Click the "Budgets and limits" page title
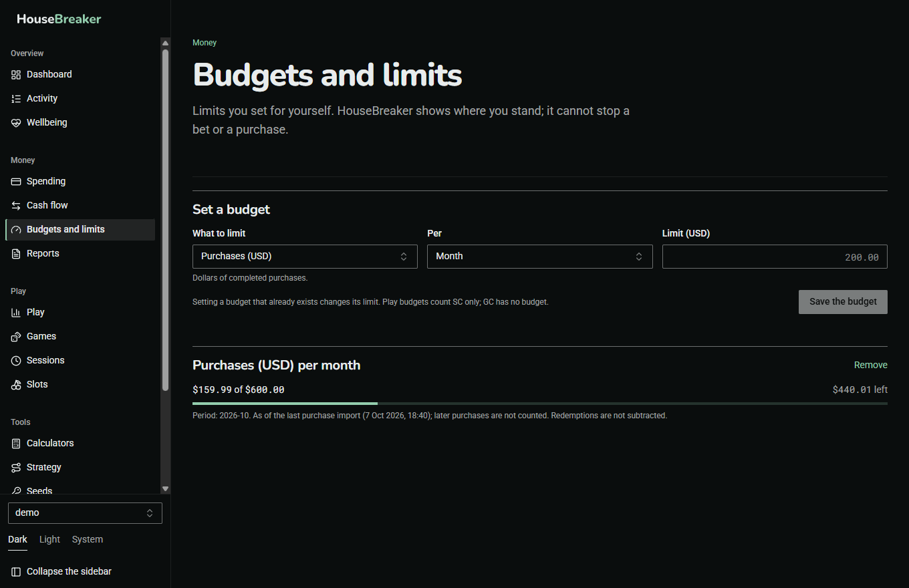The height and width of the screenshot is (588, 909). point(328,75)
